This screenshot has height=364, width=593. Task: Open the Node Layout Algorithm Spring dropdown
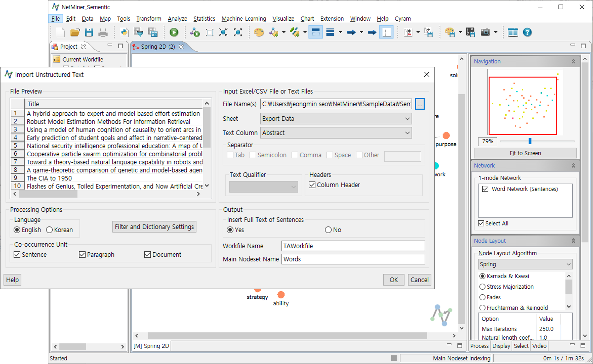click(525, 264)
